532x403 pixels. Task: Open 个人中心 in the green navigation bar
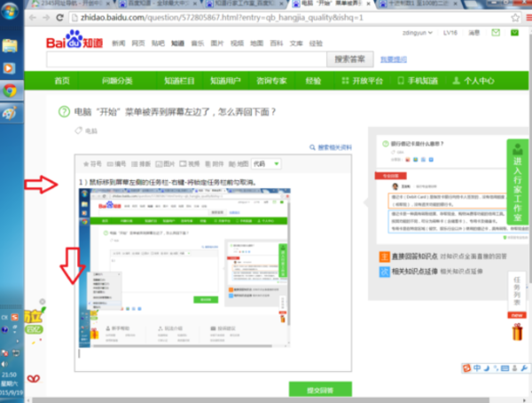point(473,81)
